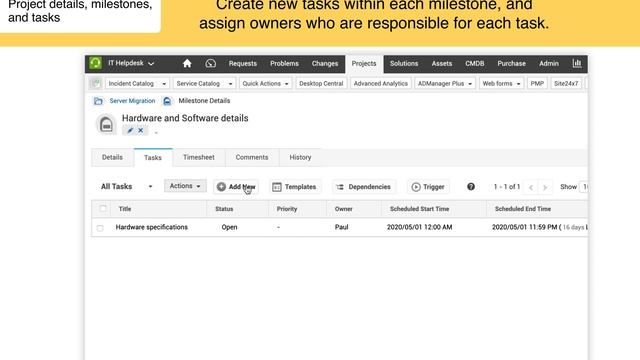Go to Changes module
This screenshot has width=640, height=360.
324,63
